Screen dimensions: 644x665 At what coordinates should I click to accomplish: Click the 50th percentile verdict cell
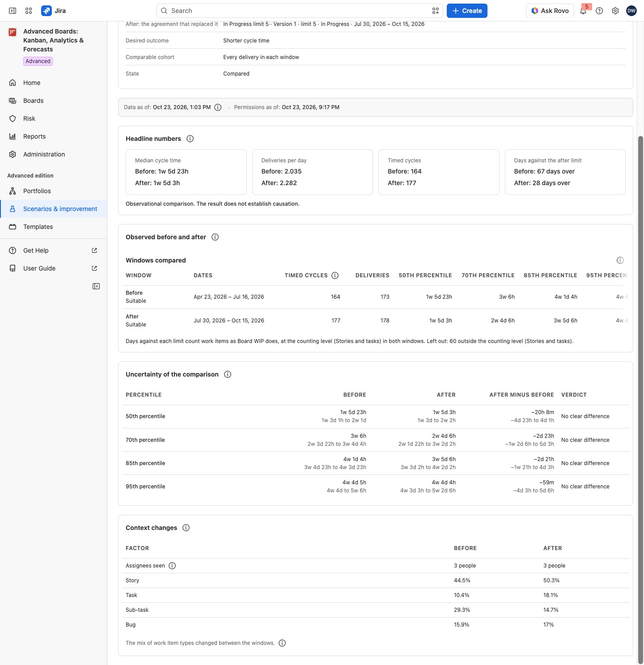point(585,416)
